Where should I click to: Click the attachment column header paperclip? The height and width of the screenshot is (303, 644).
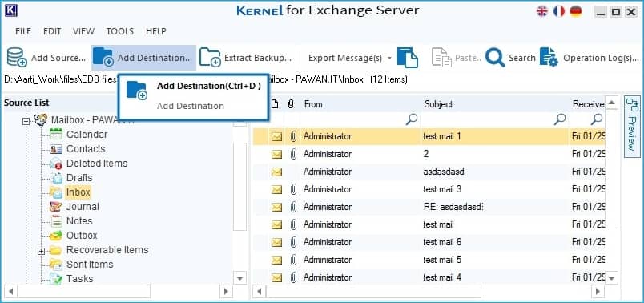(291, 104)
